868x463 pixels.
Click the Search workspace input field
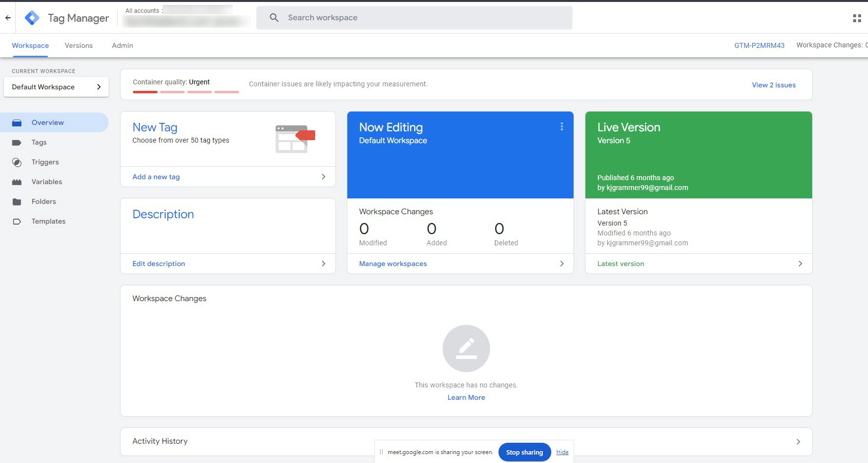pyautogui.click(x=415, y=17)
